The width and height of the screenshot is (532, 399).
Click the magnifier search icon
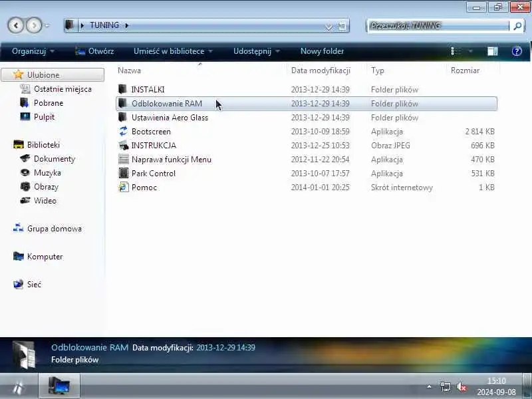point(517,26)
